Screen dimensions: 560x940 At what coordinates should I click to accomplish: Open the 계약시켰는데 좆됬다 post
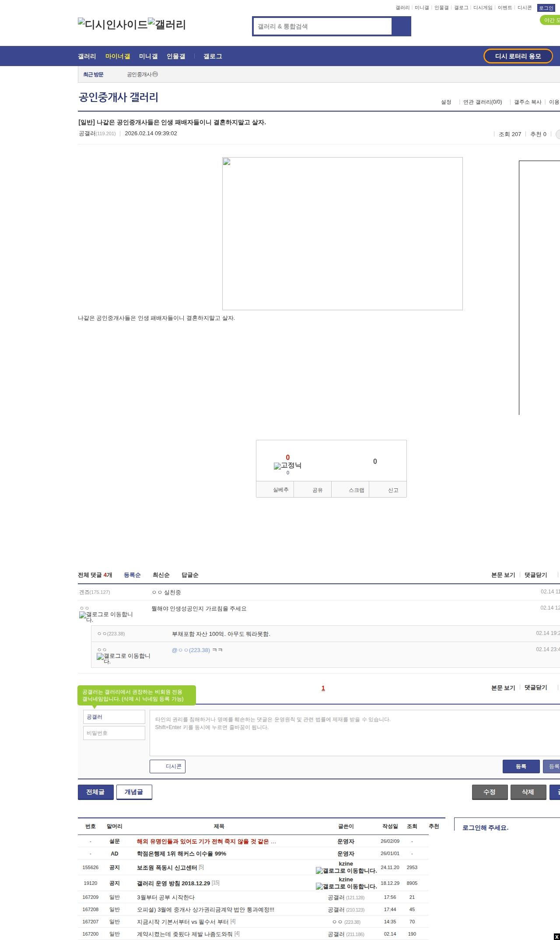(x=185, y=934)
